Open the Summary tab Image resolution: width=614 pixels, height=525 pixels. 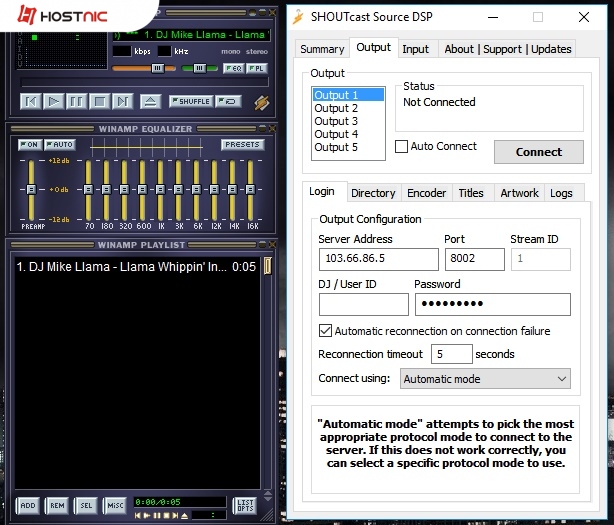coord(322,49)
